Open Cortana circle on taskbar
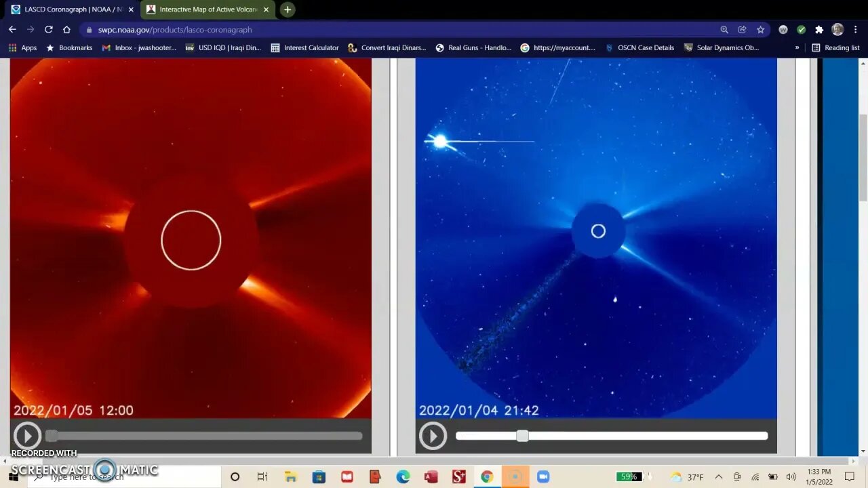 click(235, 476)
